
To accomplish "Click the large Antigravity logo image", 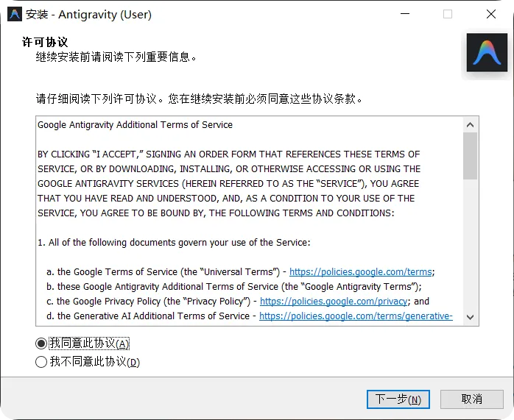I will 487,52.
